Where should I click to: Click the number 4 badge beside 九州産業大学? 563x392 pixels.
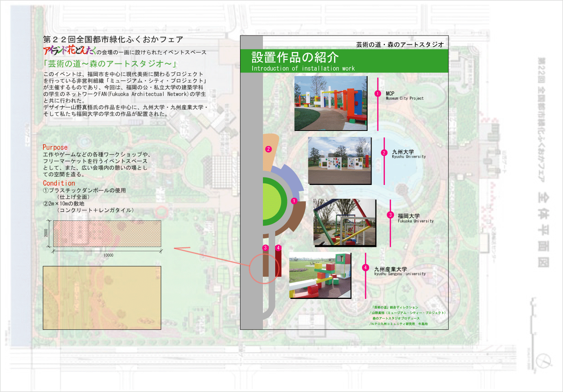pos(366,268)
